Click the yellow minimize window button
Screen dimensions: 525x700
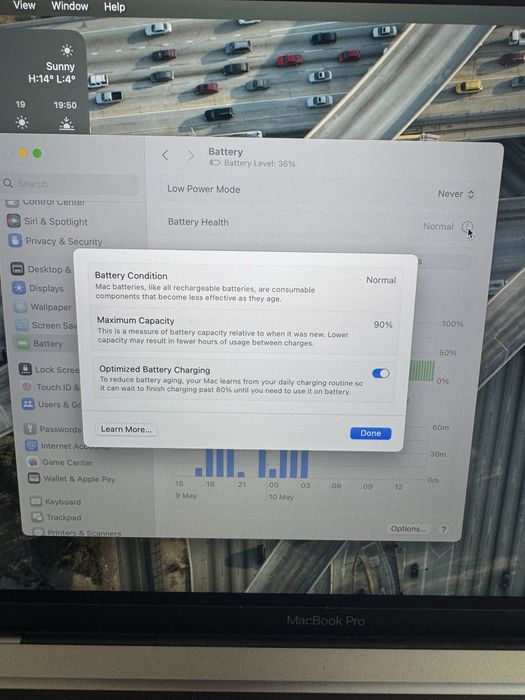[x=23, y=153]
